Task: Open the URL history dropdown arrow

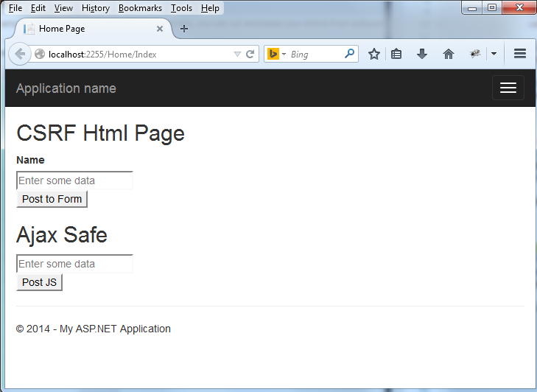Action: [x=237, y=54]
